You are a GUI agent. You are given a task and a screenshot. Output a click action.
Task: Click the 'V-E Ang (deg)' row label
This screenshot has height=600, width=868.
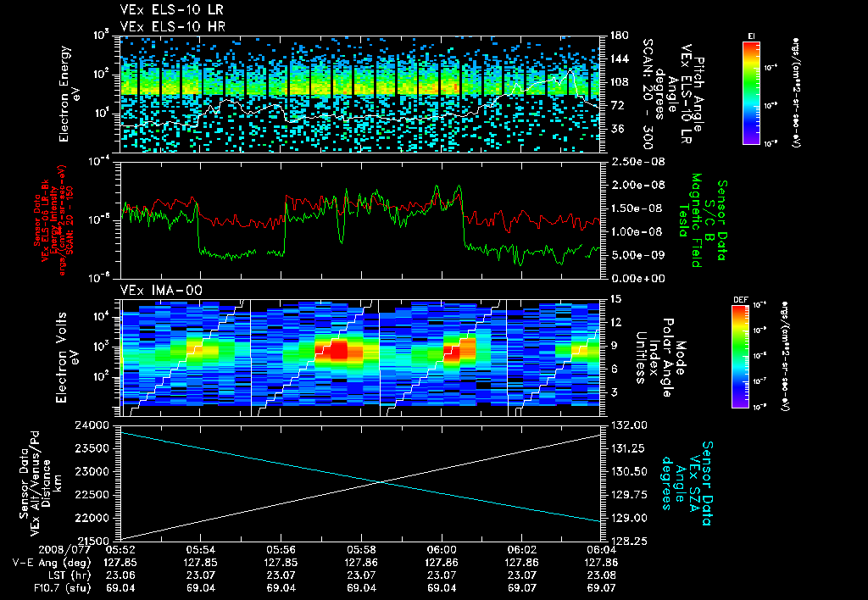click(51, 563)
